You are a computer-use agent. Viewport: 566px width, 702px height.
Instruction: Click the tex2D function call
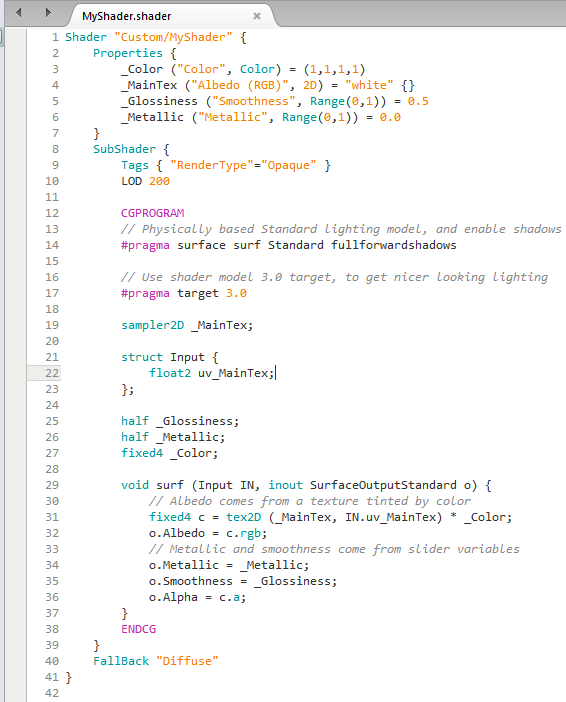244,517
